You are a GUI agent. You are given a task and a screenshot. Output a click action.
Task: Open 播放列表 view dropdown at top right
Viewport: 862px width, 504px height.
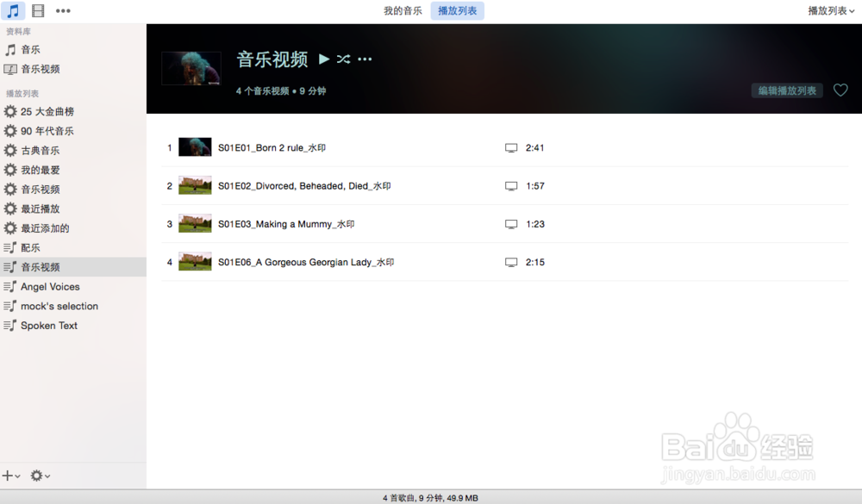(x=831, y=11)
